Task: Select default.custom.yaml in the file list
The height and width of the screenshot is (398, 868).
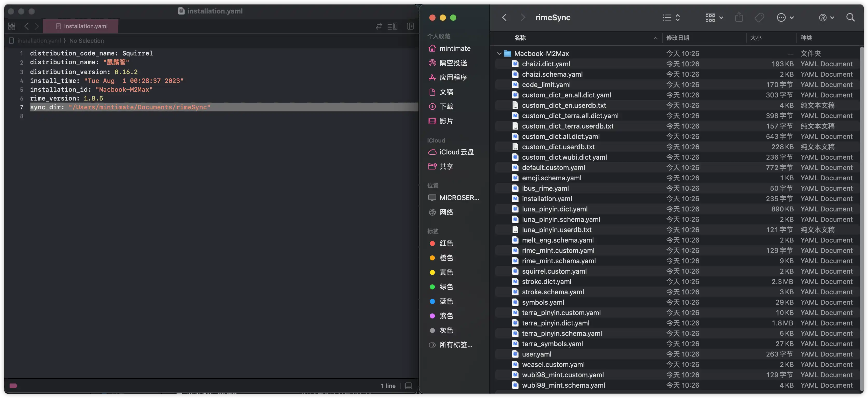Action: point(677,168)
